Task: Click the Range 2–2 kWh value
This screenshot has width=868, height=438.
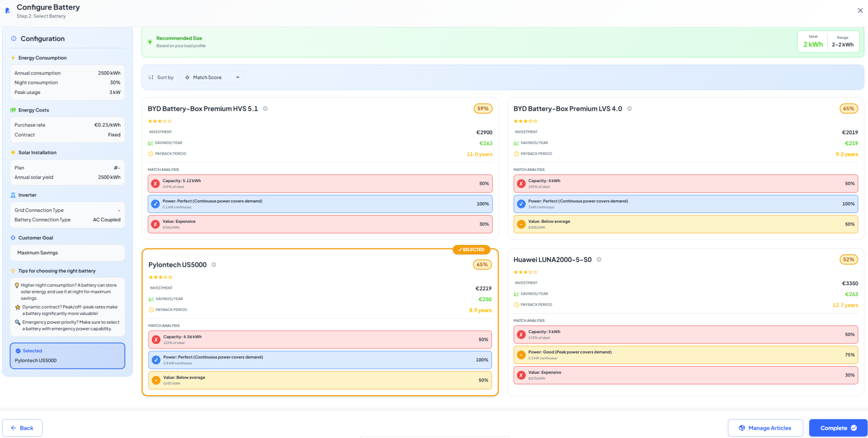Action: coord(843,44)
